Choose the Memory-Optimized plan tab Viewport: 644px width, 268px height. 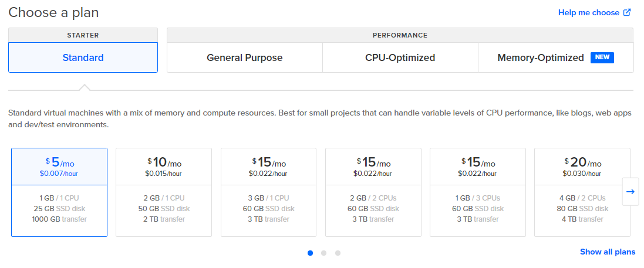[x=540, y=57]
